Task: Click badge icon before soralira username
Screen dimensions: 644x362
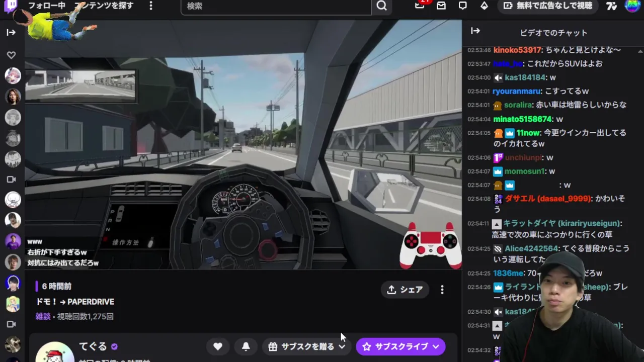Action: (498, 106)
